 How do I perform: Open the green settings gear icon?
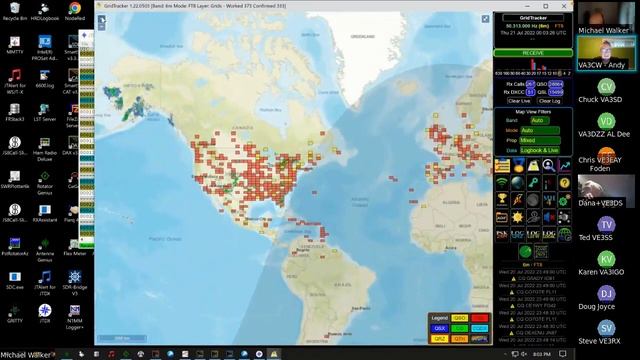pos(564,200)
